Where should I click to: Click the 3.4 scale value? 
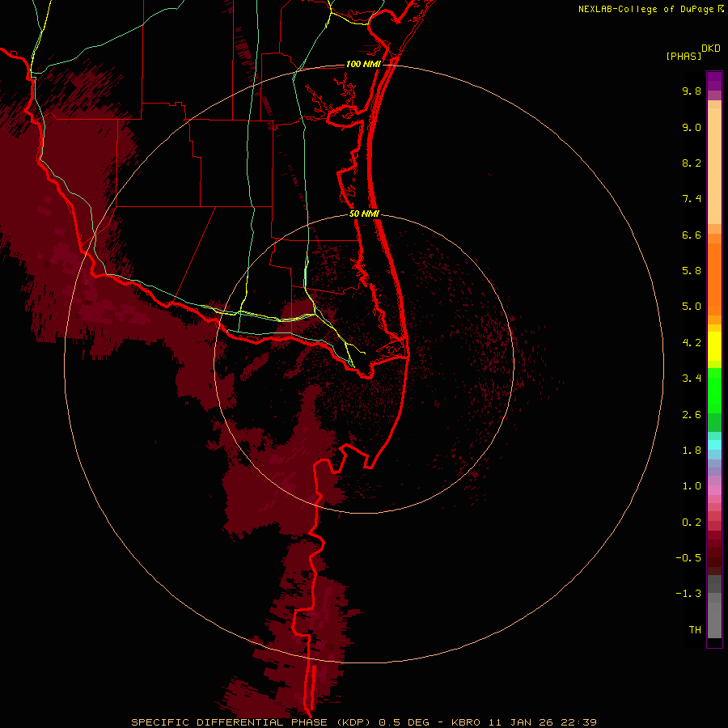(692, 379)
